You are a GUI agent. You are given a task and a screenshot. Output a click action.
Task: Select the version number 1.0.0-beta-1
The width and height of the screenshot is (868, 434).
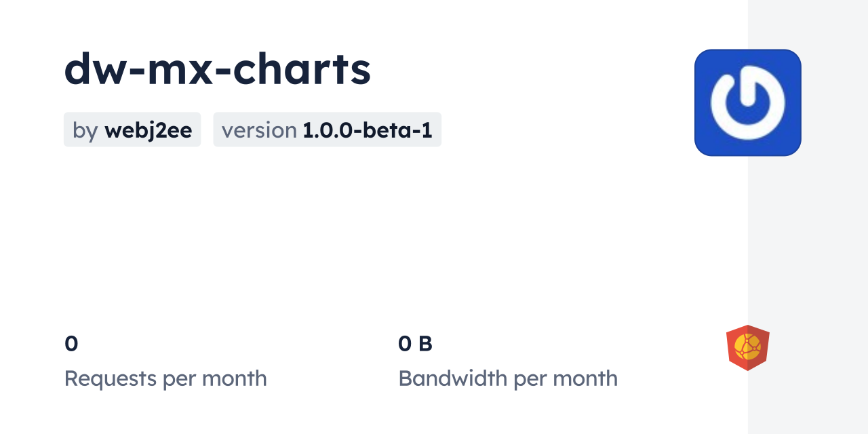click(367, 130)
